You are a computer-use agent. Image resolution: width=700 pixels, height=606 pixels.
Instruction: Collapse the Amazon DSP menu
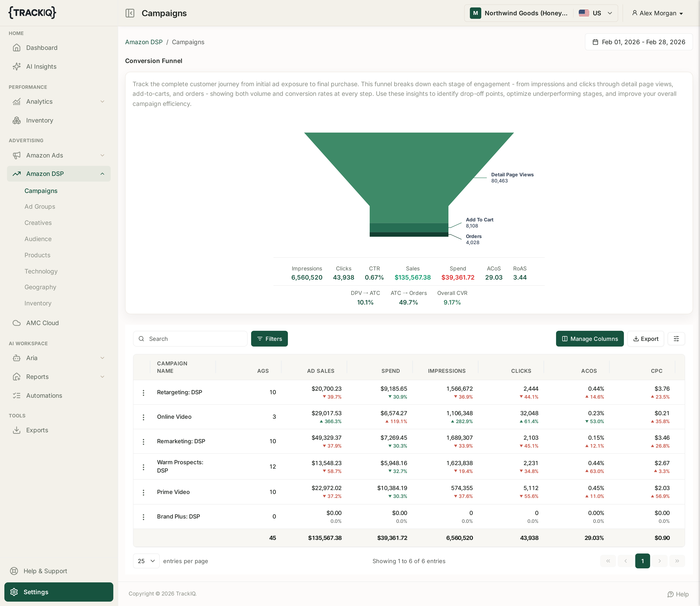tap(59, 174)
